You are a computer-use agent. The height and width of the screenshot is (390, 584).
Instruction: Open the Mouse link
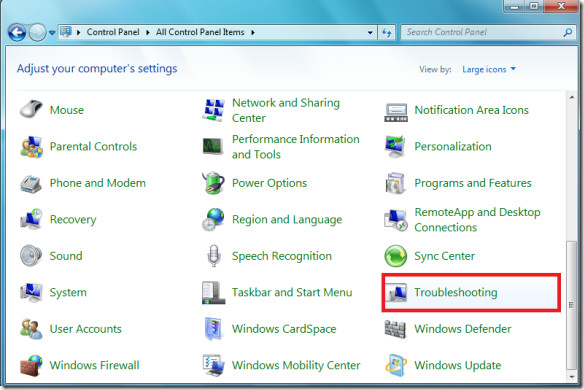click(67, 110)
